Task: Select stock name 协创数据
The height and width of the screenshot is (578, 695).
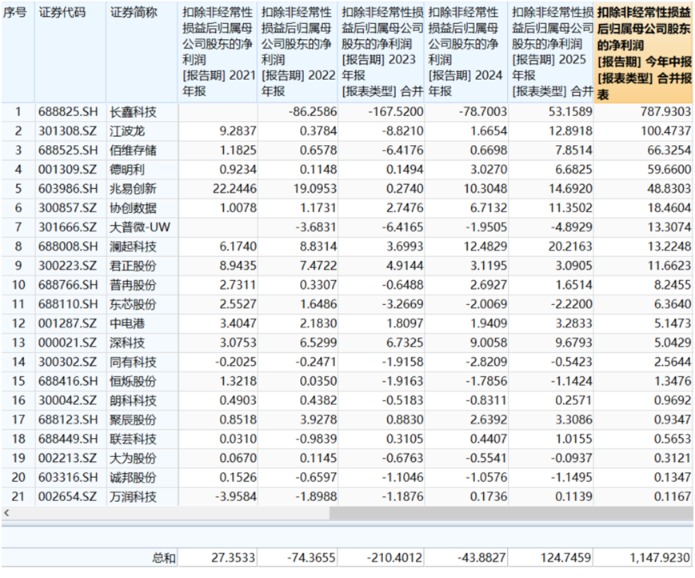Action: coord(133,208)
